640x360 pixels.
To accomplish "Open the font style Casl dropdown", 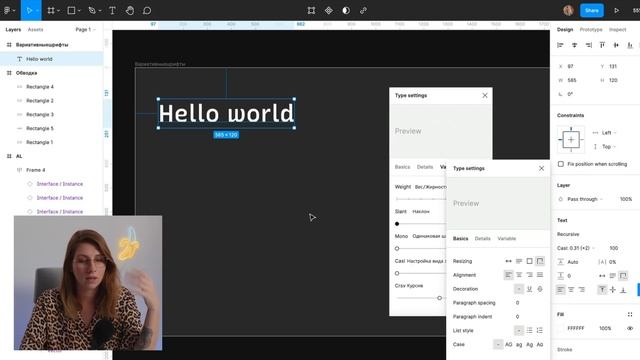I will pyautogui.click(x=576, y=248).
